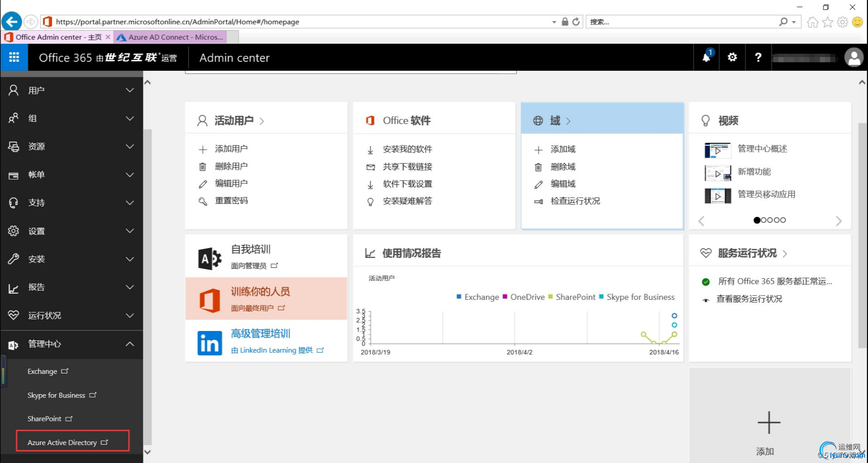The image size is (868, 463).
Task: Open the notifications bell
Action: [706, 58]
